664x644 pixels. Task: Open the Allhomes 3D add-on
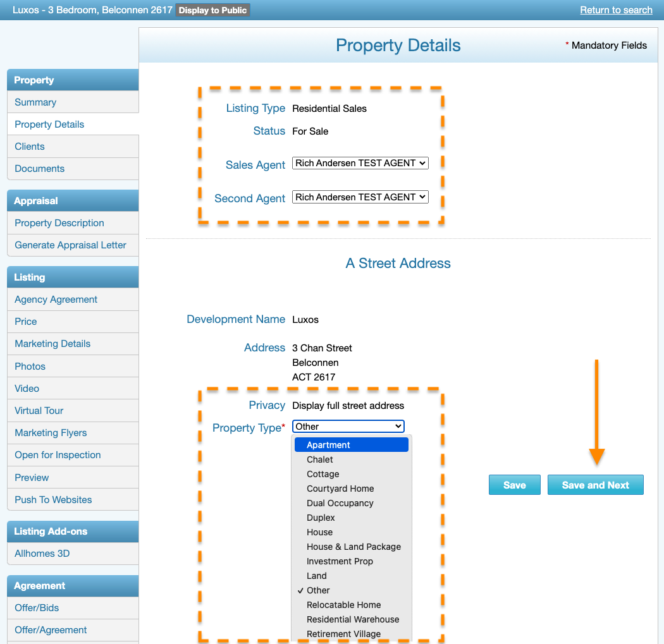coord(42,553)
